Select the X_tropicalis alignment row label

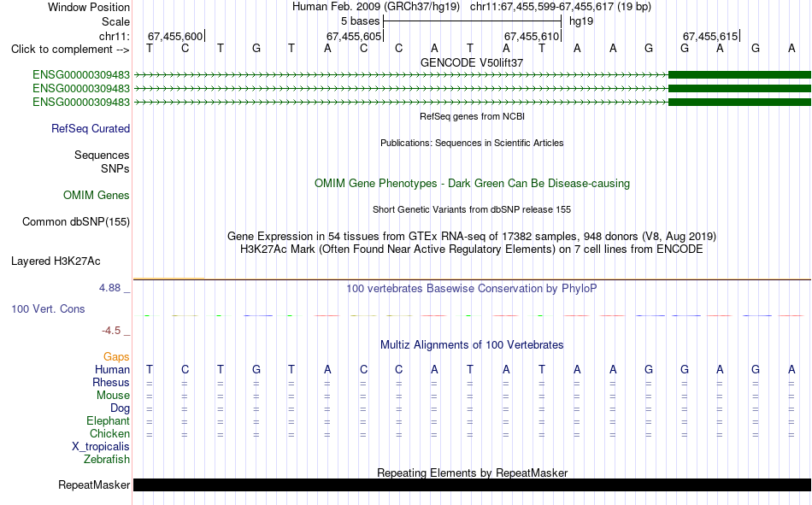101,447
